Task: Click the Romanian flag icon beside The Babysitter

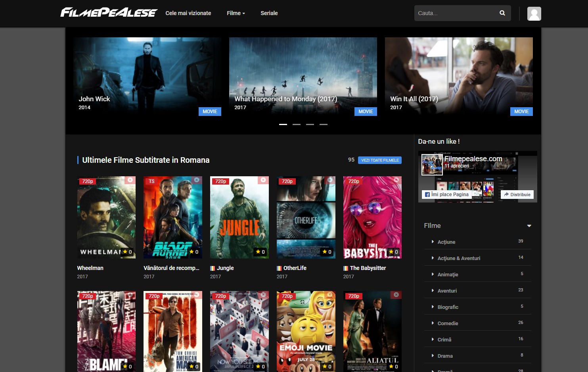Action: coord(346,268)
